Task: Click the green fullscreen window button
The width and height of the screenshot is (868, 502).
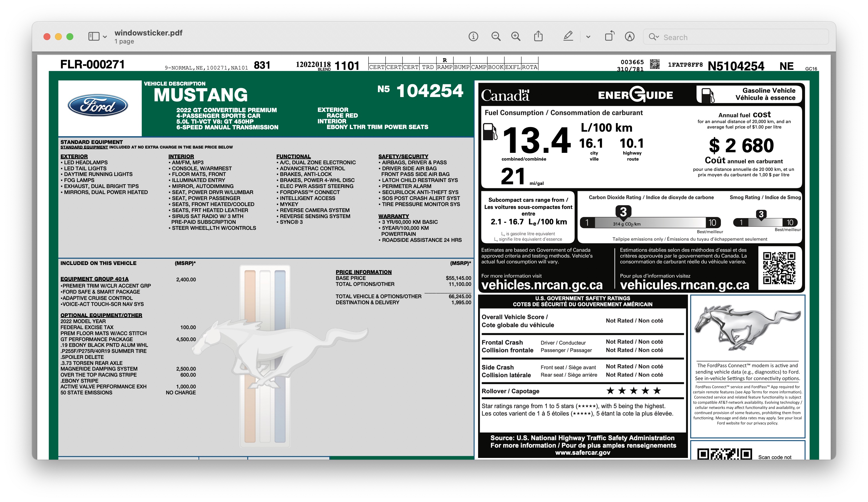Action: click(70, 37)
